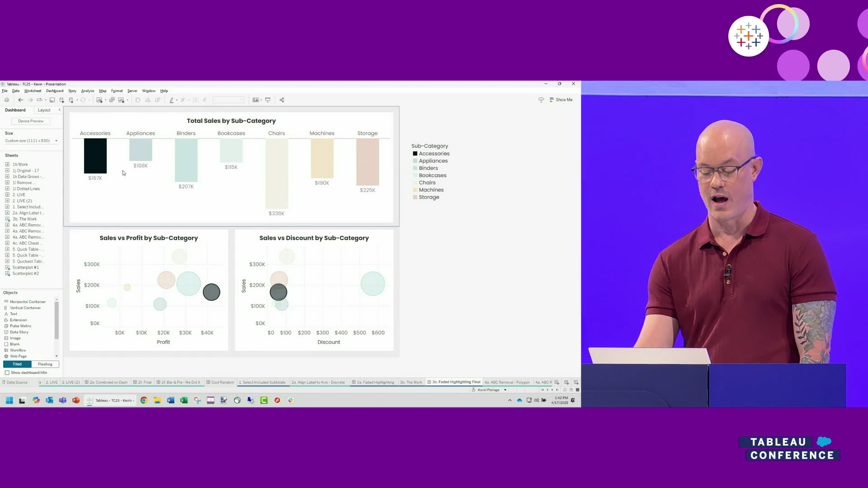Viewport: 868px width, 488px height.
Task: Click the Show Me button
Action: pos(561,100)
